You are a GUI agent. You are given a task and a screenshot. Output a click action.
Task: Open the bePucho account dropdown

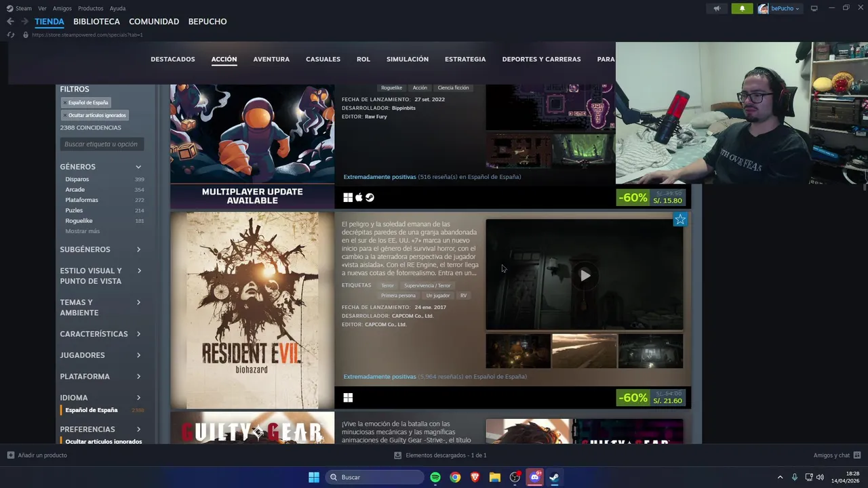pyautogui.click(x=785, y=8)
